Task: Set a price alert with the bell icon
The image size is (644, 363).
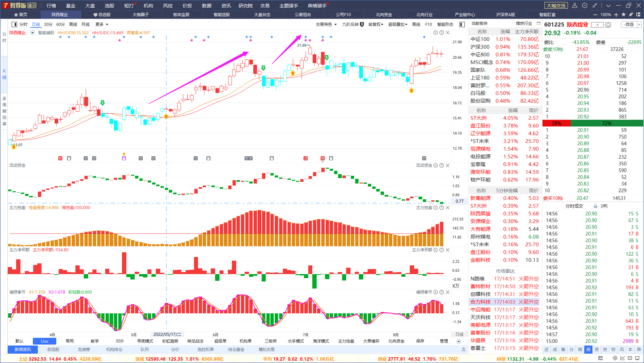Action: point(608,25)
